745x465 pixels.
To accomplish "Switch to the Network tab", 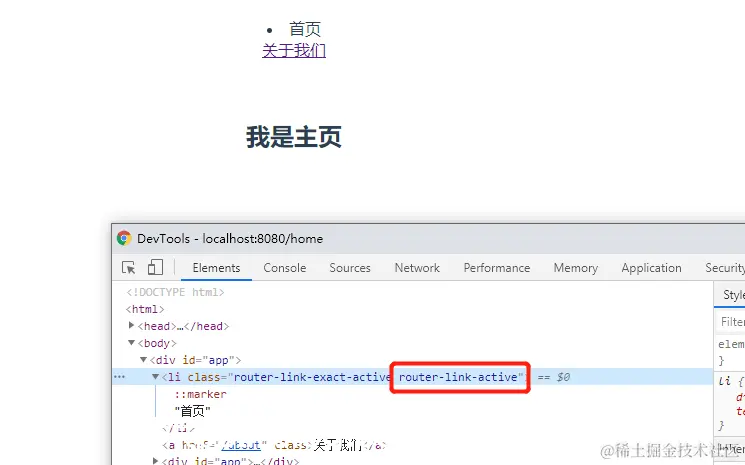I will (x=417, y=268).
